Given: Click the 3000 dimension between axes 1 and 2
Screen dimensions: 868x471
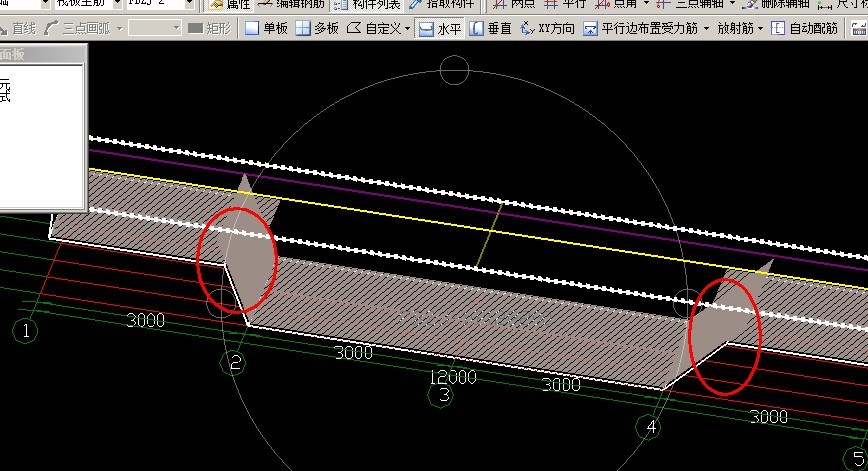Looking at the screenshot, I should point(146,320).
